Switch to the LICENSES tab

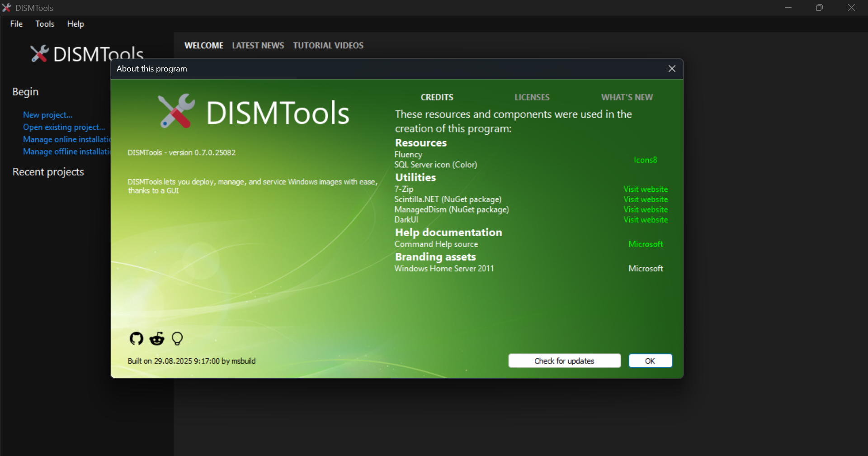tap(532, 97)
